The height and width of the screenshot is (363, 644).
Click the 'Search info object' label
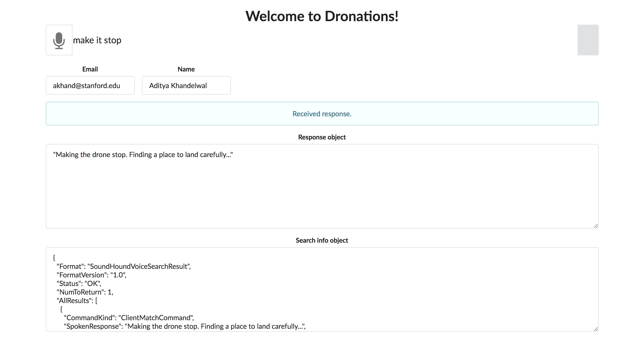[x=322, y=240]
